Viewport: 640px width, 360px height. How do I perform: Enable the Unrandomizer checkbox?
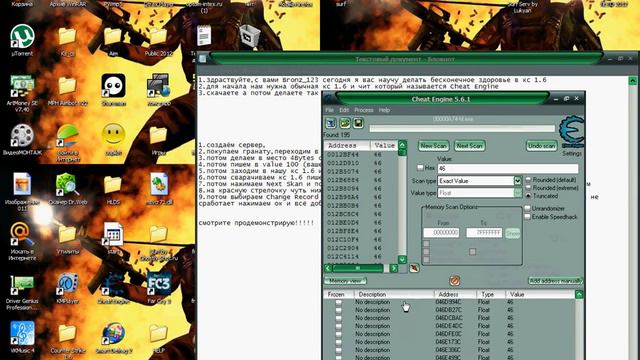527,208
